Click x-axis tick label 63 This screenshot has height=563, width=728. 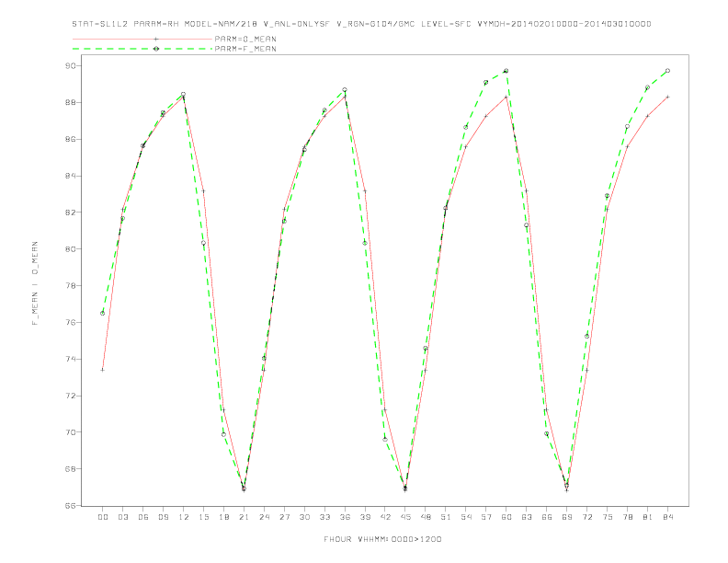pyautogui.click(x=527, y=517)
